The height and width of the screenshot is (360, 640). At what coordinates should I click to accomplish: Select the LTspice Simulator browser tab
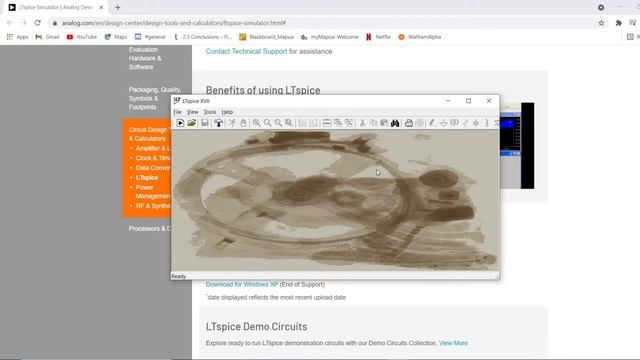click(56, 7)
